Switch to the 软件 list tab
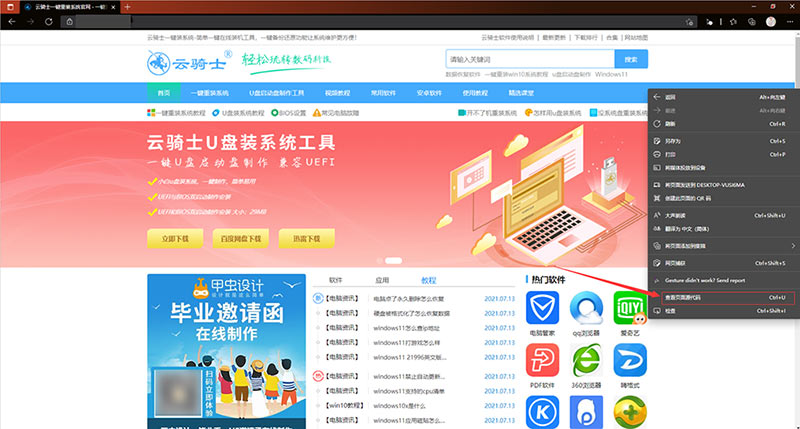Viewport: 800px width, 429px height. pyautogui.click(x=336, y=280)
